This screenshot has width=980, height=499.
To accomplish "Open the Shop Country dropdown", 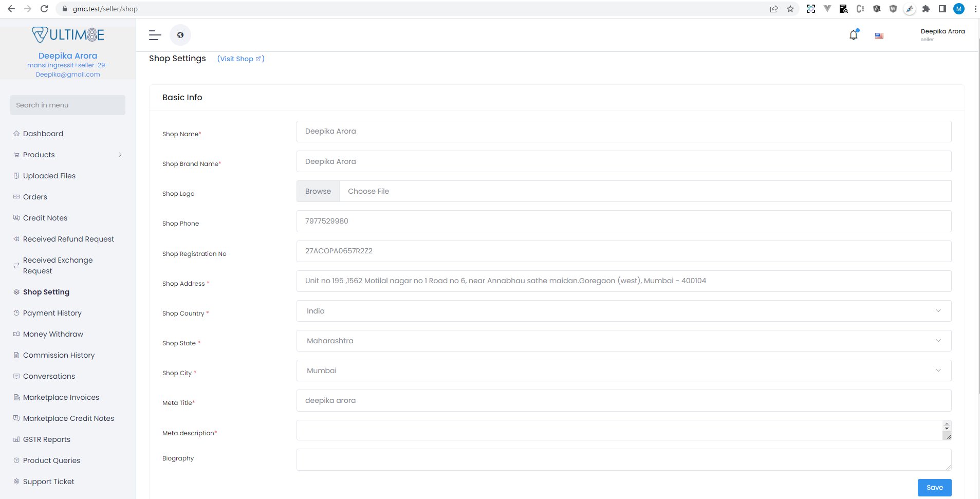I will click(623, 311).
